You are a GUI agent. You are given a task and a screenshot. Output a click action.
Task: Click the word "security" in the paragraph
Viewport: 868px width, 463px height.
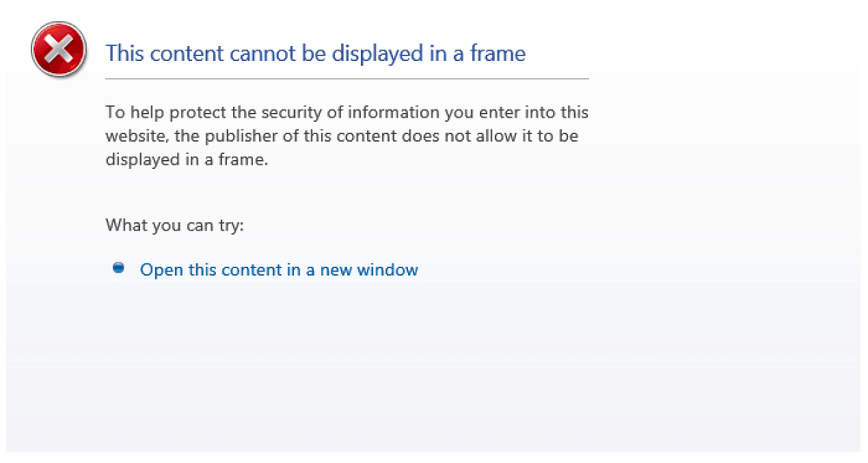click(x=313, y=112)
